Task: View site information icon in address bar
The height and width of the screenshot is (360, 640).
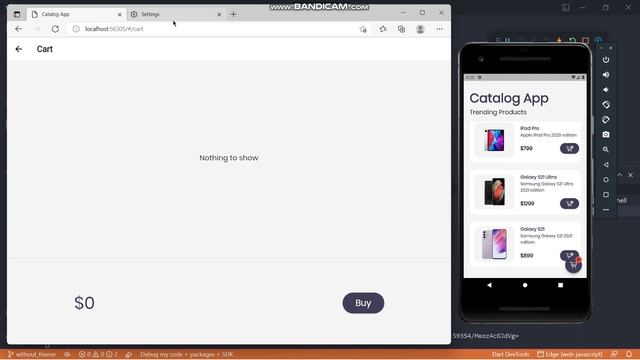Action: 76,29
